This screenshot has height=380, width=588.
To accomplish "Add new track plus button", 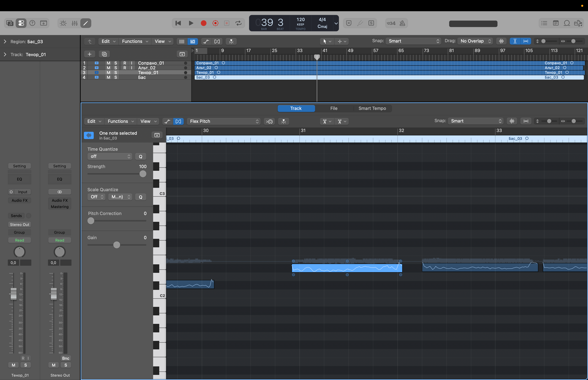I will point(89,54).
